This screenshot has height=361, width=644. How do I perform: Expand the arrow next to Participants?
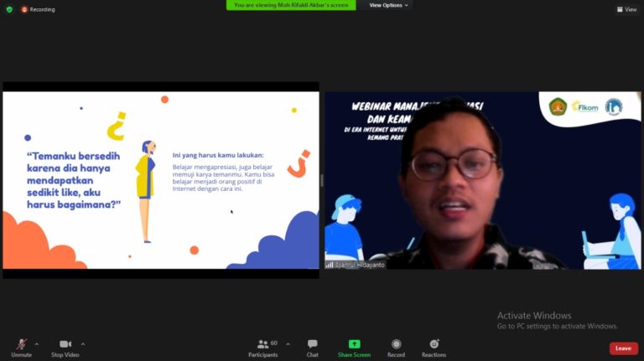[x=288, y=343]
